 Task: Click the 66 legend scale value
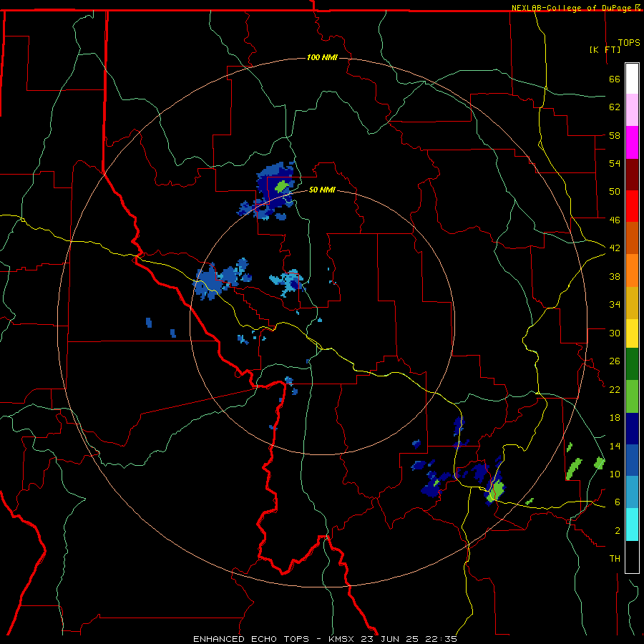[615, 79]
